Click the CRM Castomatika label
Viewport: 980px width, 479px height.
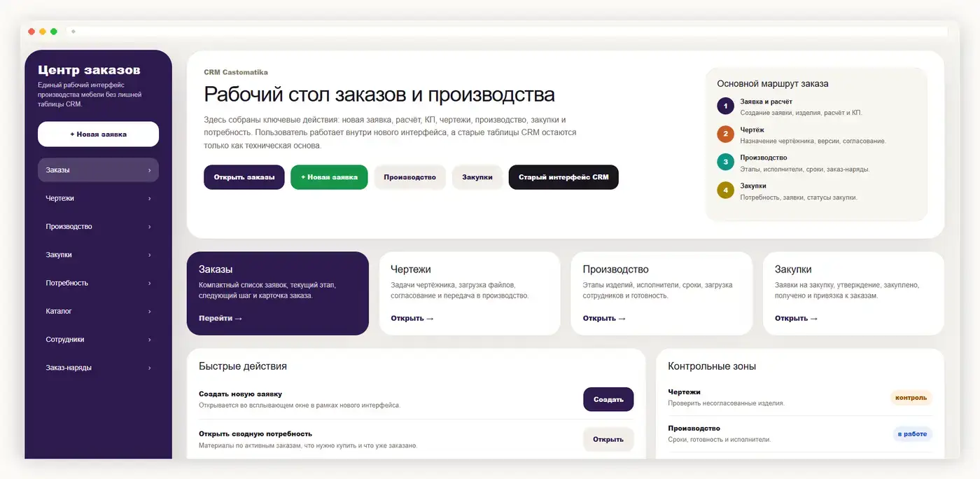coord(236,72)
